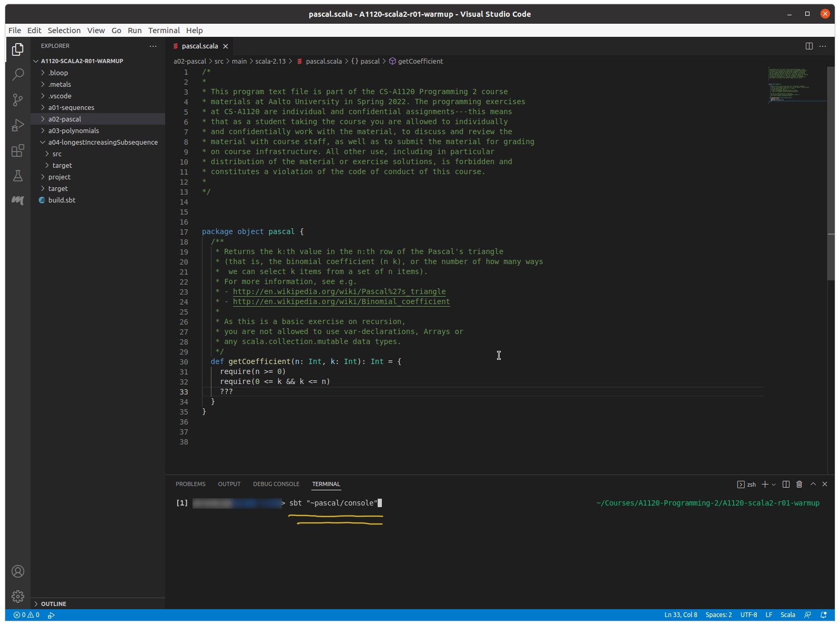
Task: Open the Terminal menu
Action: (x=164, y=31)
